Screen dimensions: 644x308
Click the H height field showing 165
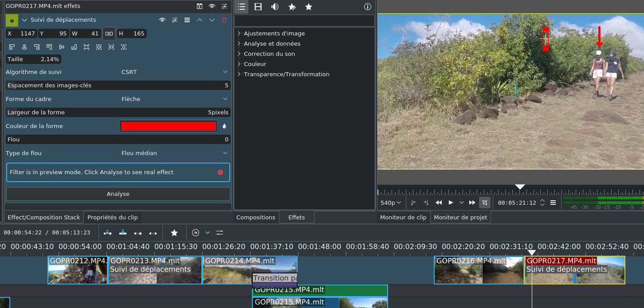131,34
